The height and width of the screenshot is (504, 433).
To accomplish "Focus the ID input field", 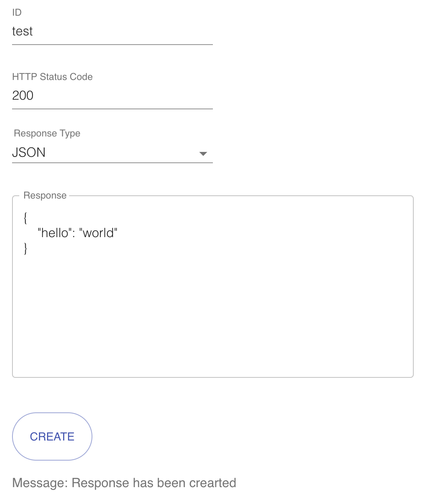I will tap(112, 31).
